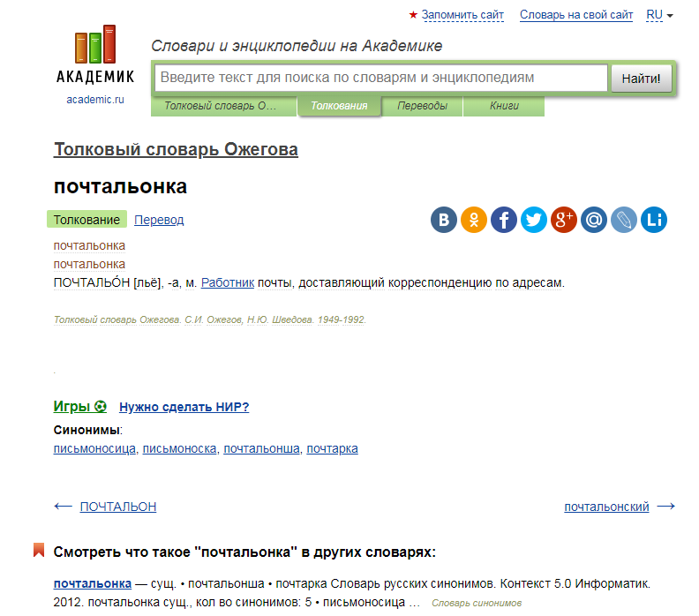Click the почтальонка page heading
This screenshot has width=699, height=616.
[x=120, y=186]
